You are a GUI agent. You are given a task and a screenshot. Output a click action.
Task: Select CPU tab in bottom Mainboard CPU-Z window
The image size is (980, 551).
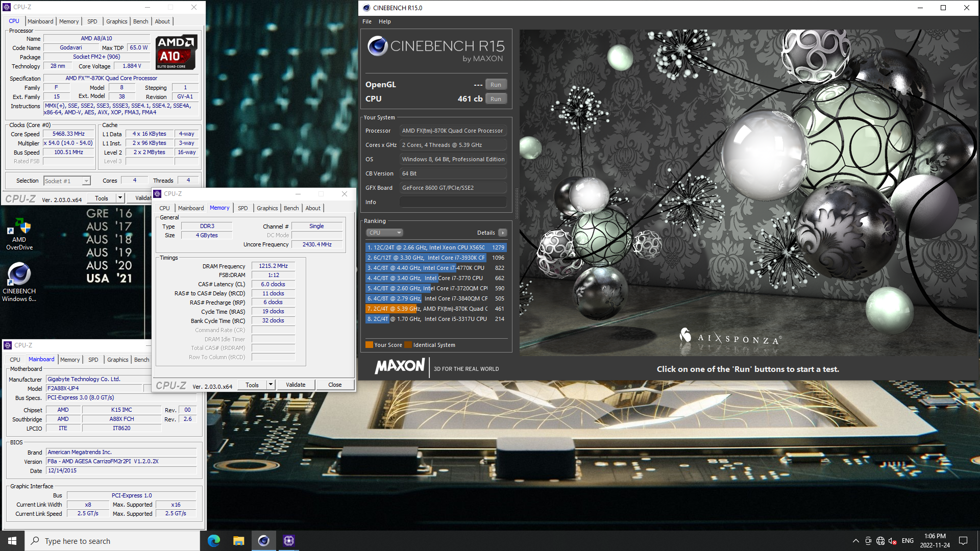pos(15,360)
